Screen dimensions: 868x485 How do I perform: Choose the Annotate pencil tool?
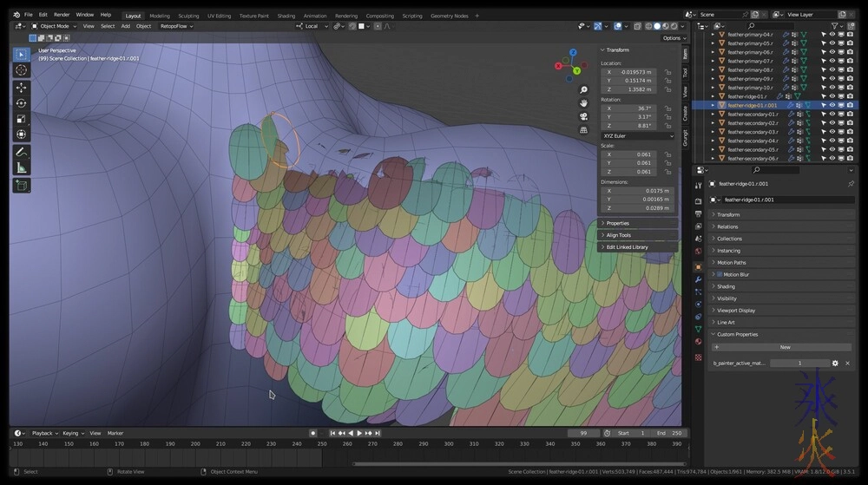[21, 152]
